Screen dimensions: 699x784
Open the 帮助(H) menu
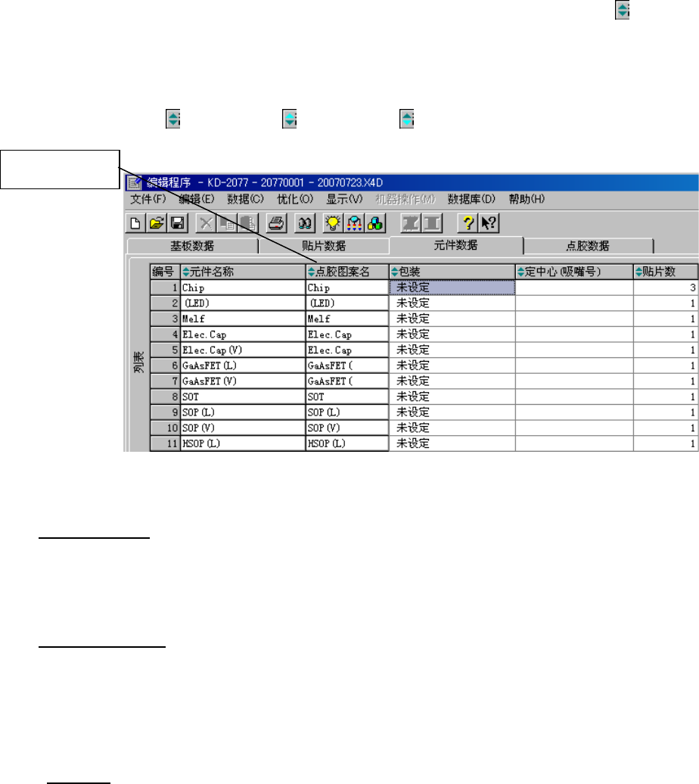(x=527, y=200)
